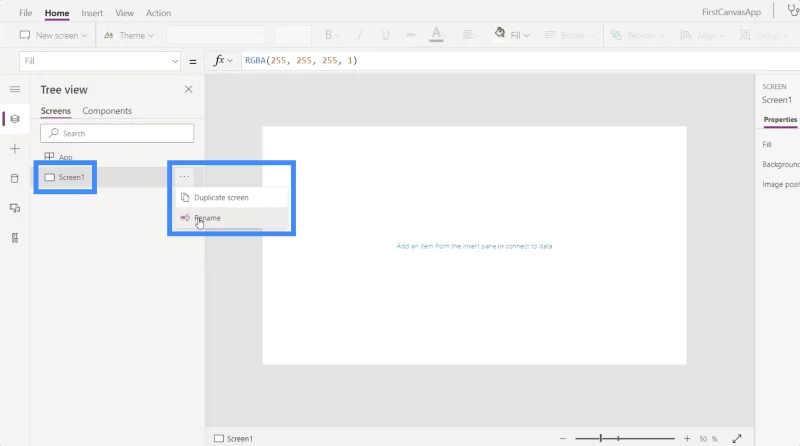Open the Properties tab
Image resolution: width=800 pixels, height=446 pixels.
point(780,119)
